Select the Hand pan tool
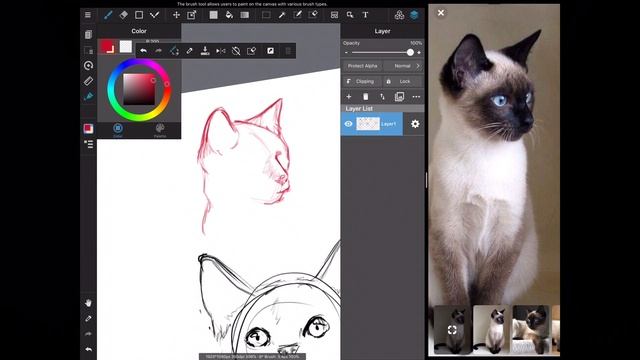The height and width of the screenshot is (360, 640). pyautogui.click(x=88, y=303)
